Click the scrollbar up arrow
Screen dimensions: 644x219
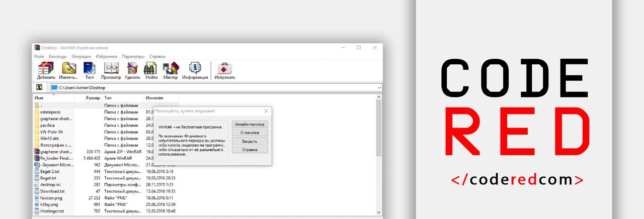(x=379, y=97)
